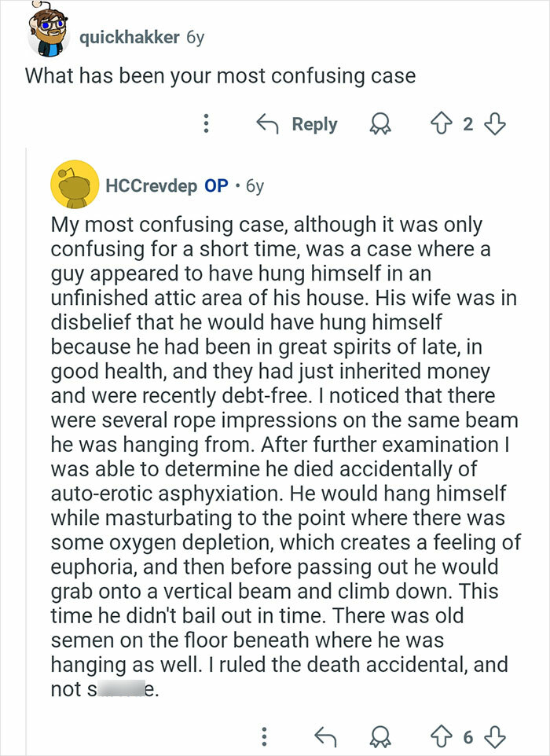The width and height of the screenshot is (550, 756).
Task: Open the overflow menu on quickhakker's comment
Action: (x=206, y=124)
